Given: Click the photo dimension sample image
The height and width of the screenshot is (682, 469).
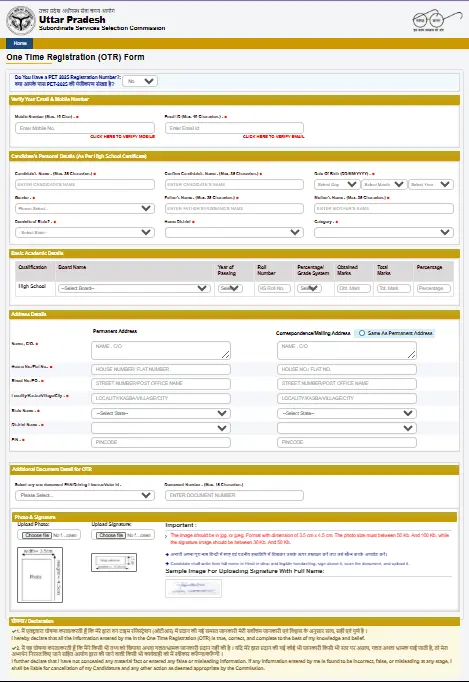Looking at the screenshot, I should [x=40, y=575].
